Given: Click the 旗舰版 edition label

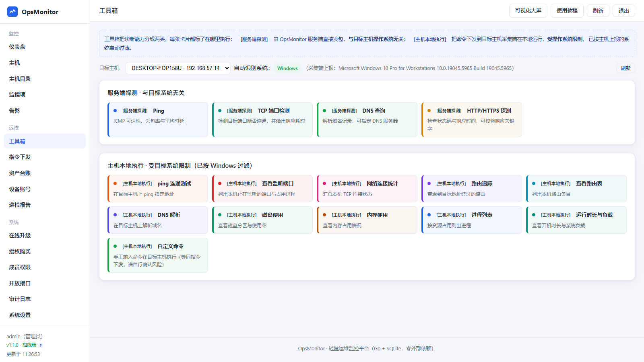Looking at the screenshot, I should pyautogui.click(x=29, y=345).
